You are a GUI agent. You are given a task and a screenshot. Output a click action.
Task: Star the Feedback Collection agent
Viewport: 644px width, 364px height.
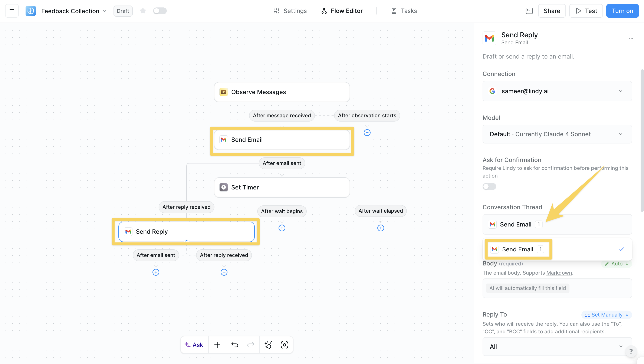pyautogui.click(x=143, y=11)
